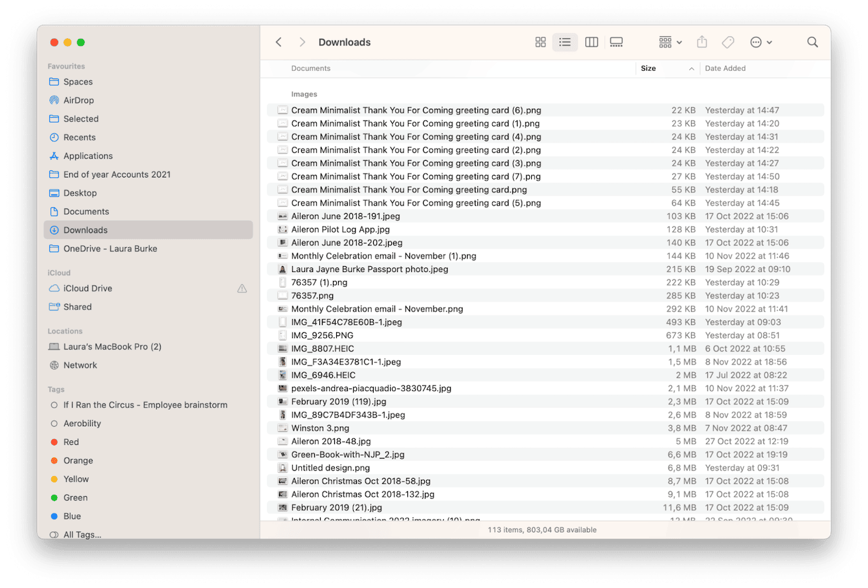Viewport: 868px width, 588px height.
Task: Click the Green tag label
Action: [x=76, y=497]
